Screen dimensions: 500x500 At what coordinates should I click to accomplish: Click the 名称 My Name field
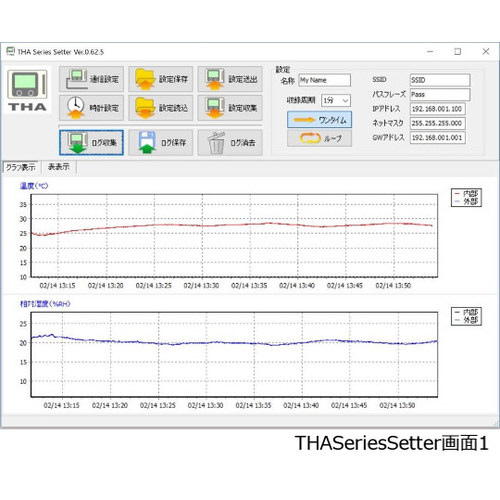tap(324, 80)
